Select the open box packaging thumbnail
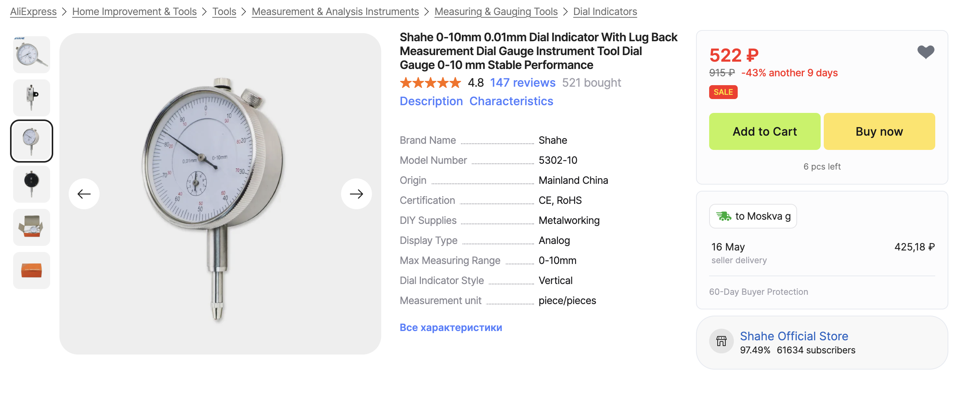980x400 pixels. 32,227
